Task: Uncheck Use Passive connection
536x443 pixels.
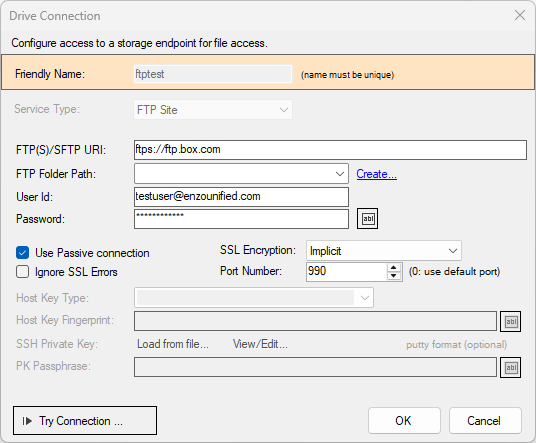Action: (x=23, y=253)
